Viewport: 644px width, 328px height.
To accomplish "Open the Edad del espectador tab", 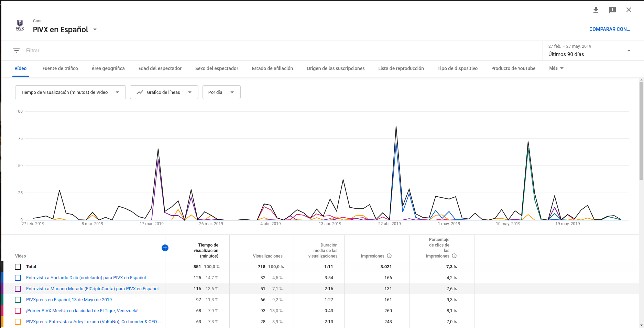I will coord(160,68).
